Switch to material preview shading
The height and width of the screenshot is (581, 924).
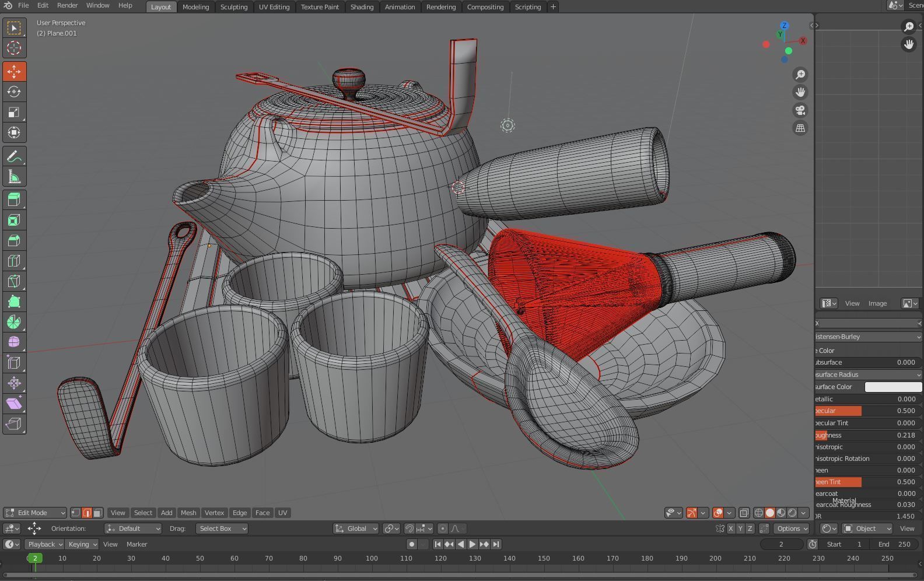(781, 513)
